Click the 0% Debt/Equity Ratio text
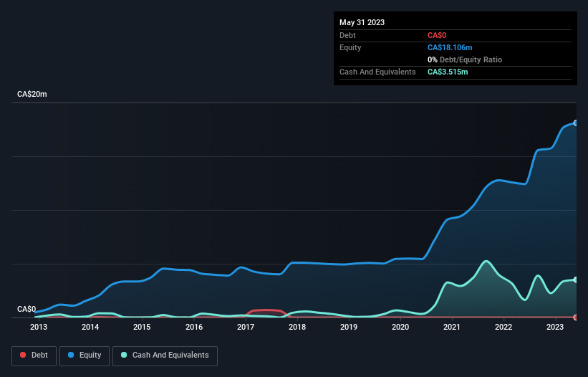Screen dimensions: 588x377 [x=465, y=59]
